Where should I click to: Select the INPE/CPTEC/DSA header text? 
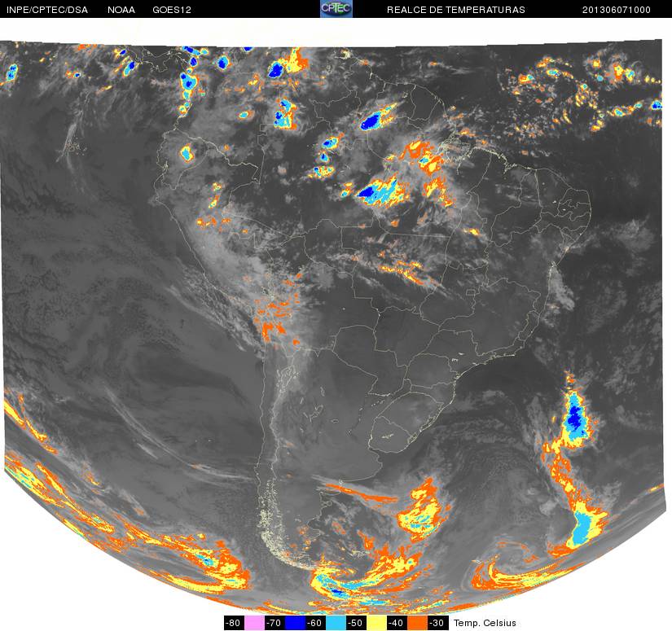[x=47, y=10]
